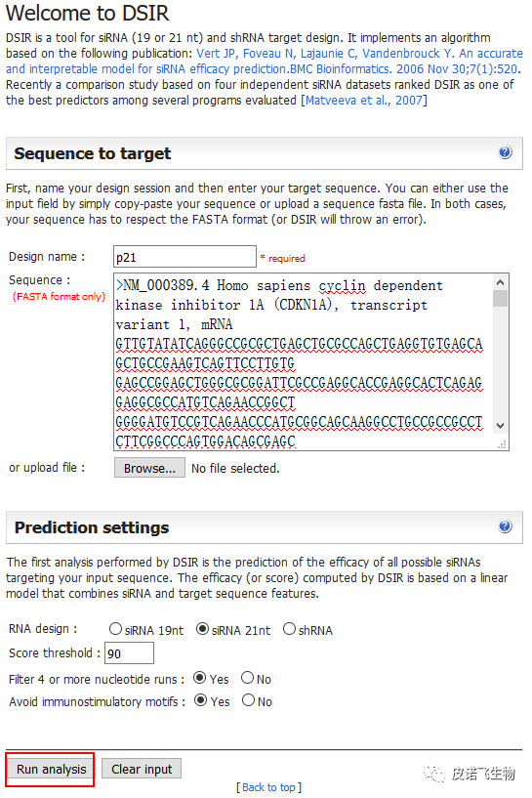Set avoid immunostimulatory motifs to Yes

(x=200, y=700)
